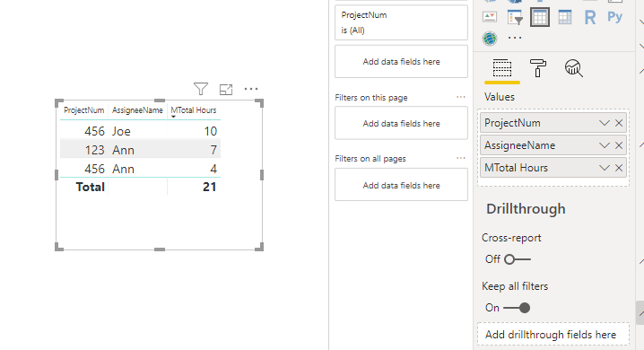The height and width of the screenshot is (350, 644).
Task: Click Add data fields here under all pages
Action: (401, 185)
